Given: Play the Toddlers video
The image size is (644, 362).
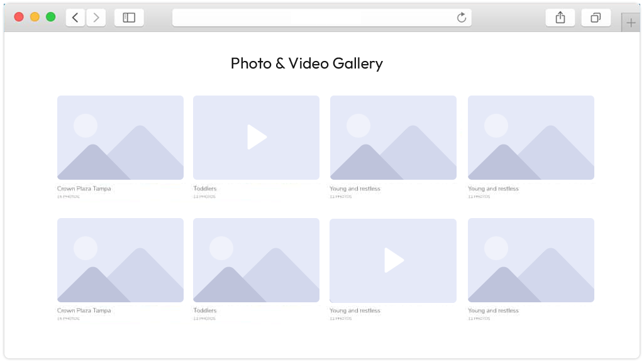Looking at the screenshot, I should click(256, 137).
